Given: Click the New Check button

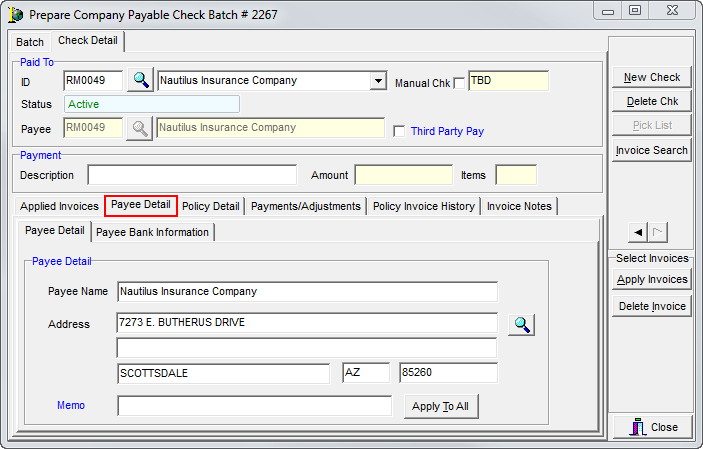Looking at the screenshot, I should click(651, 77).
